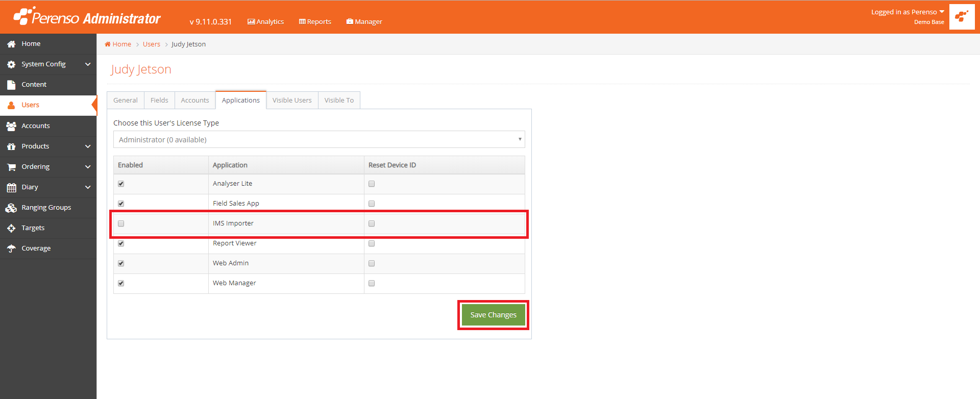
Task: Click the Home house icon in sidebar
Action: (x=11, y=44)
